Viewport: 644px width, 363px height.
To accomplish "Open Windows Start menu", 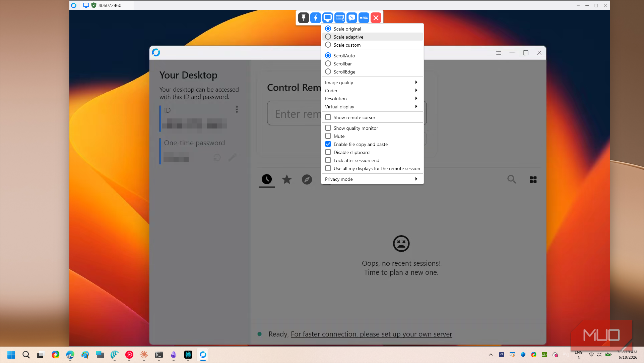I will click(x=11, y=355).
